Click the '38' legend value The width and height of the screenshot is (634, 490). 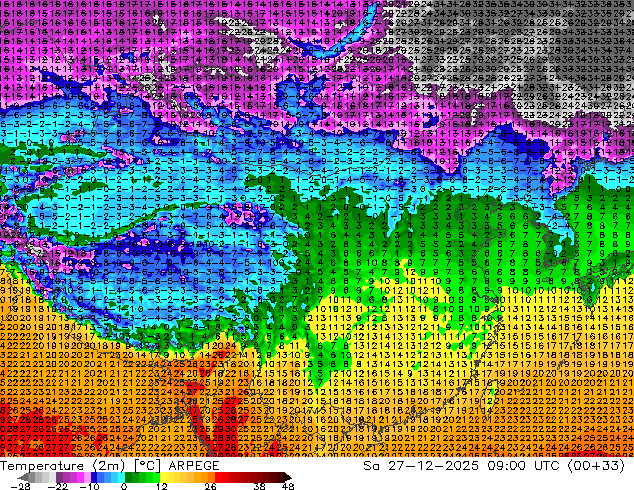(x=260, y=486)
